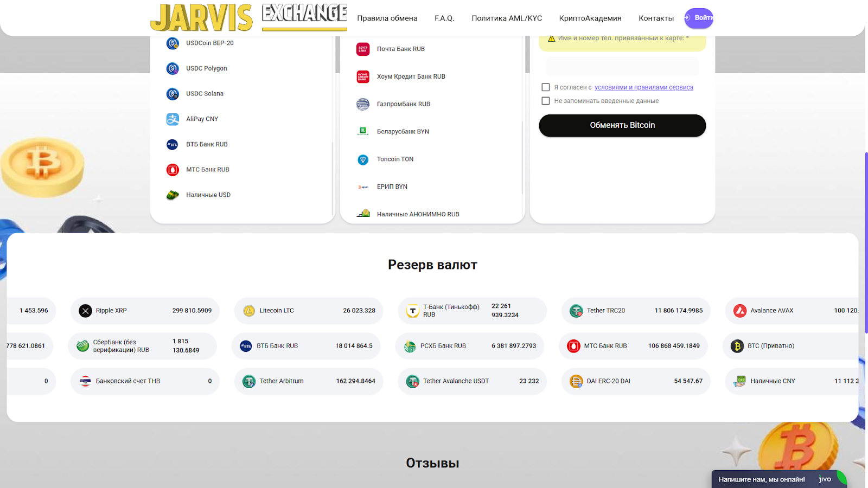Image resolution: width=868 pixels, height=488 pixels.
Task: Click the USDC Polygon icon
Action: (x=173, y=68)
